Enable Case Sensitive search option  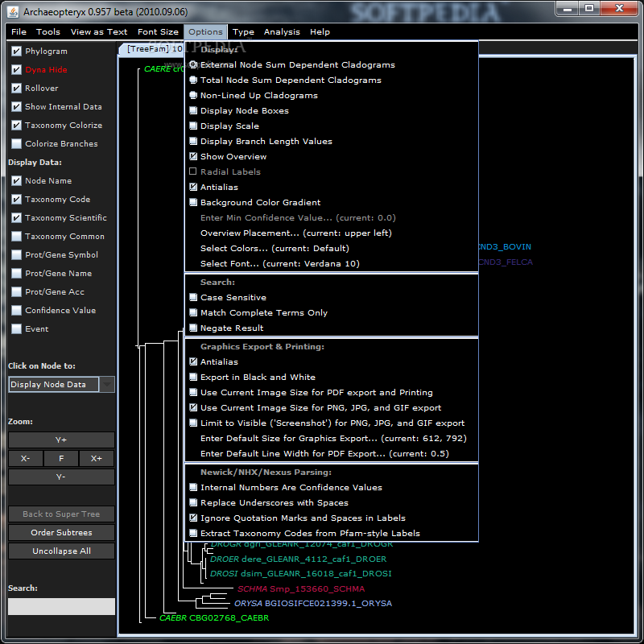point(332,297)
